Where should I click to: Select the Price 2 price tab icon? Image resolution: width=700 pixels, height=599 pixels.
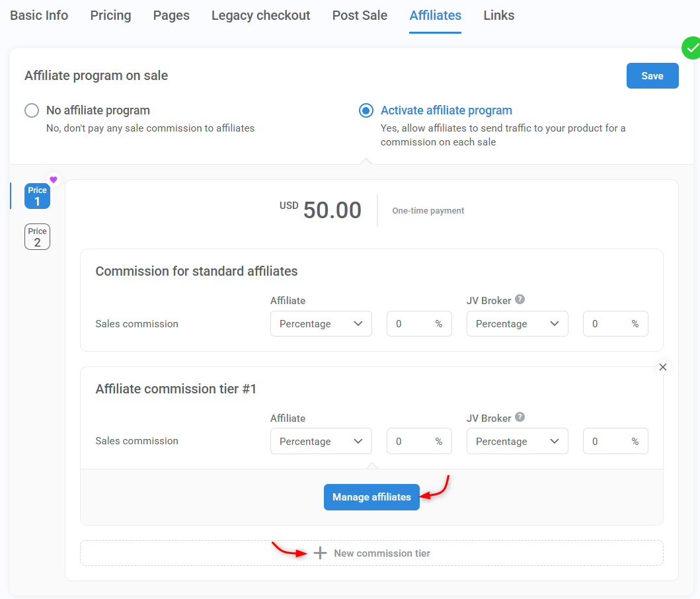[37, 236]
